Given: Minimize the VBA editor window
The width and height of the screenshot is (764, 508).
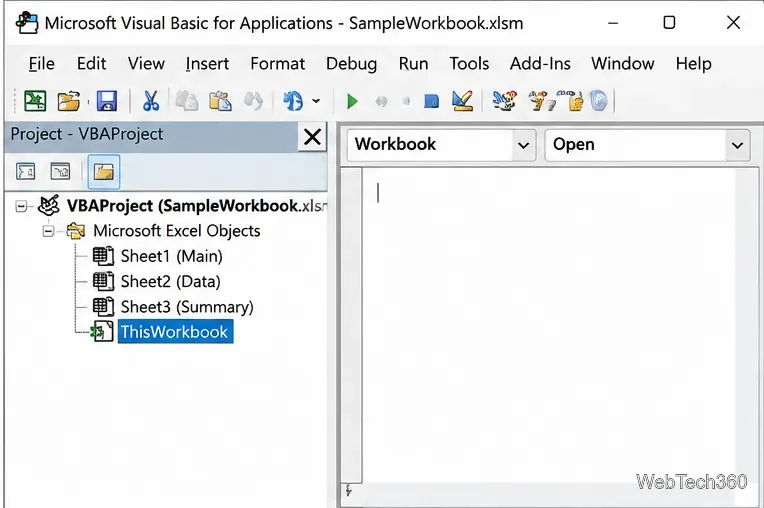Looking at the screenshot, I should click(x=613, y=23).
